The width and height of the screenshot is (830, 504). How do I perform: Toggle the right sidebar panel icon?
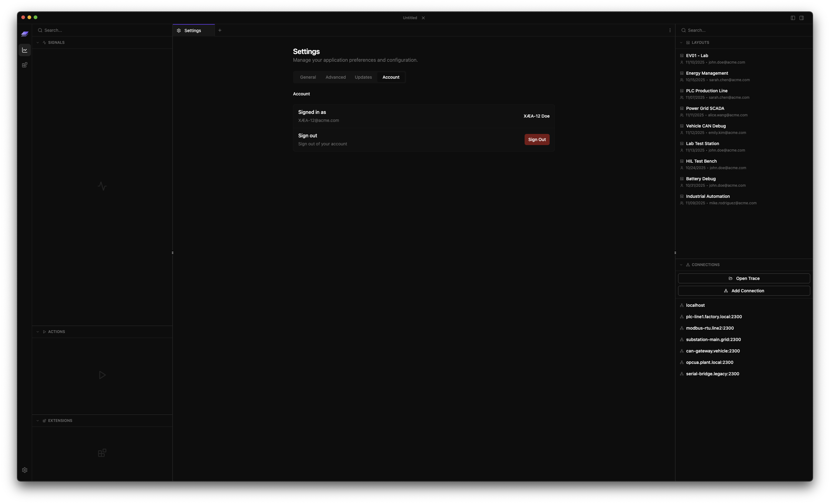[801, 18]
